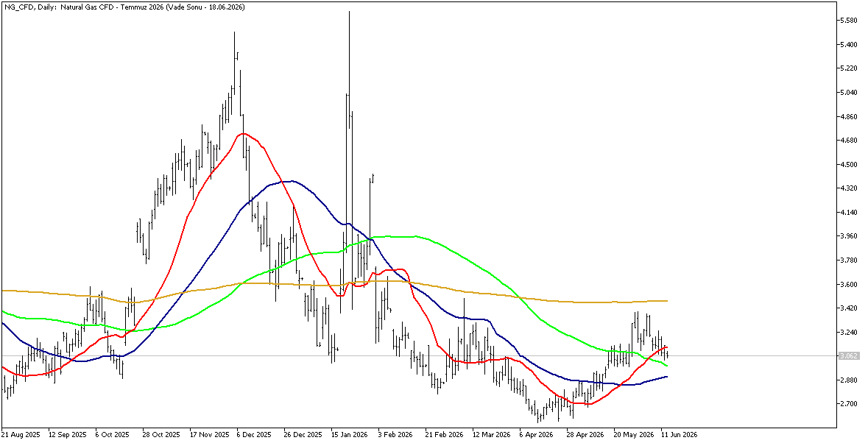868x443 pixels.
Task: Select the 28 Apr 2026 date label
Action: pyautogui.click(x=585, y=435)
